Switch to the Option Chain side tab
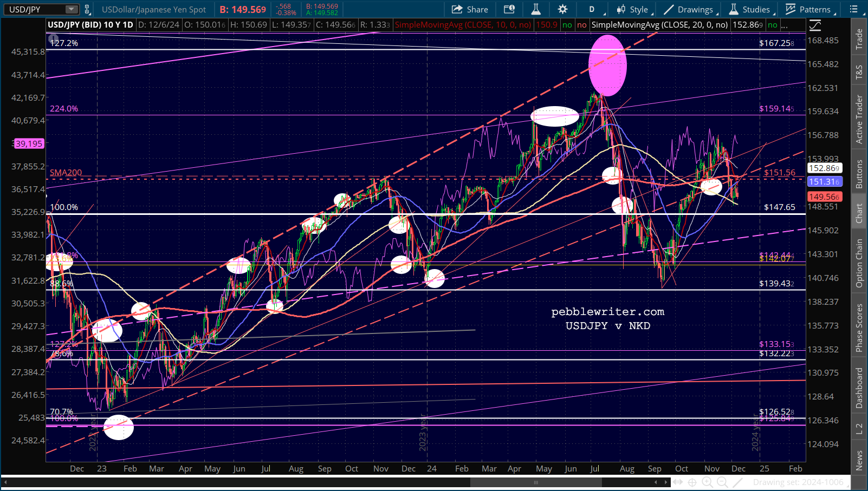The image size is (868, 491). [x=859, y=263]
